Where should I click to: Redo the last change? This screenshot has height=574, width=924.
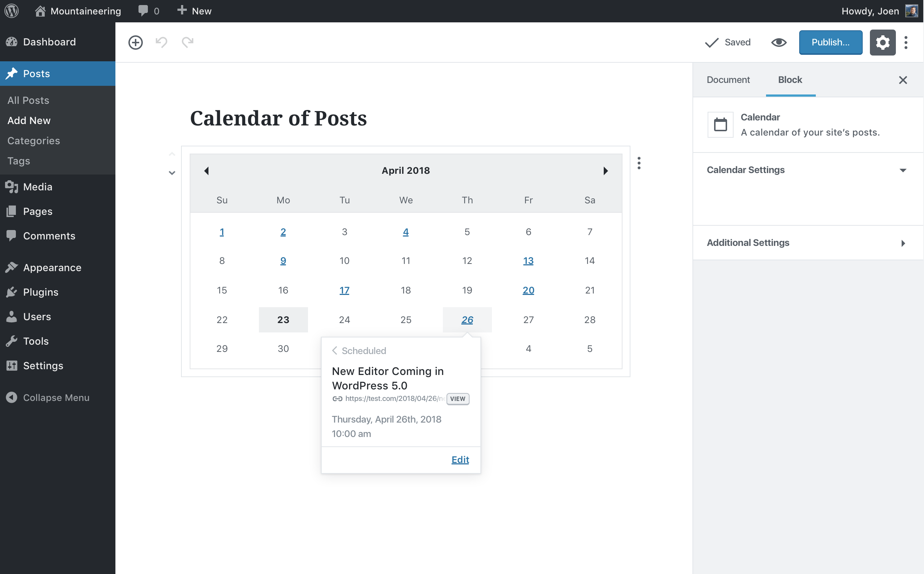pyautogui.click(x=188, y=42)
